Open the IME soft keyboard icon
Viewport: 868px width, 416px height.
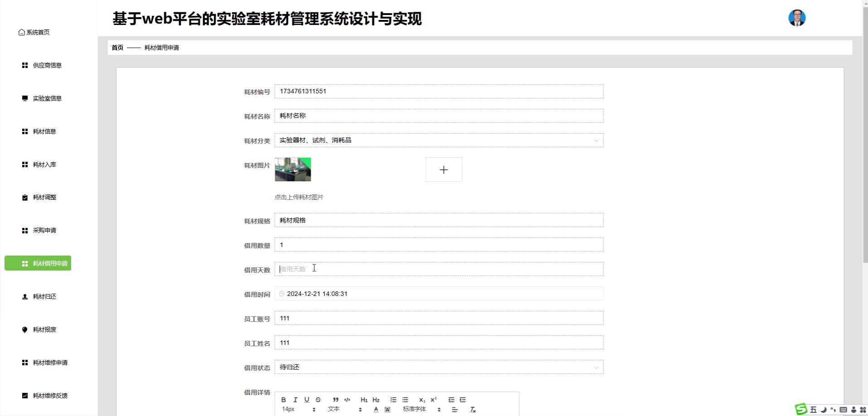(843, 410)
